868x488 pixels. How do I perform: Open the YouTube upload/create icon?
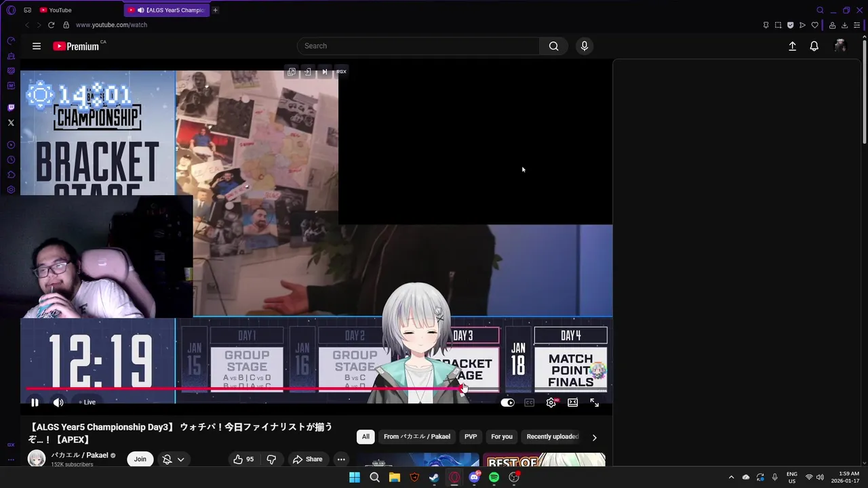click(x=792, y=46)
